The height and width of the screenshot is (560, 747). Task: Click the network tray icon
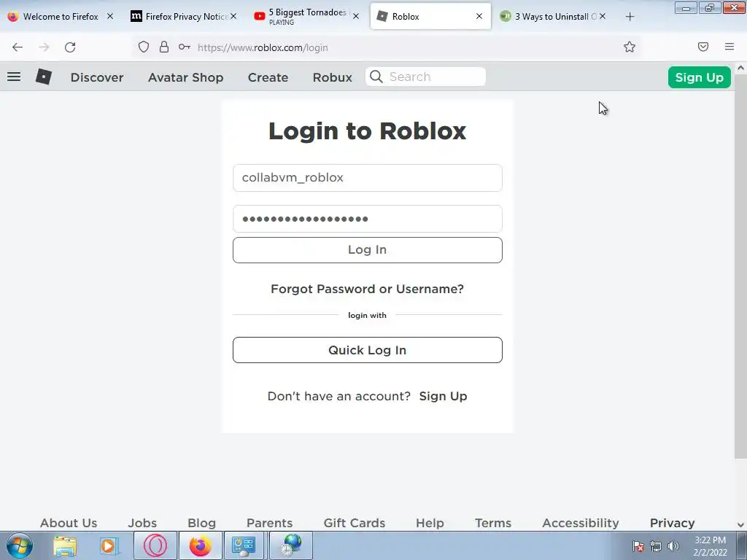point(656,546)
